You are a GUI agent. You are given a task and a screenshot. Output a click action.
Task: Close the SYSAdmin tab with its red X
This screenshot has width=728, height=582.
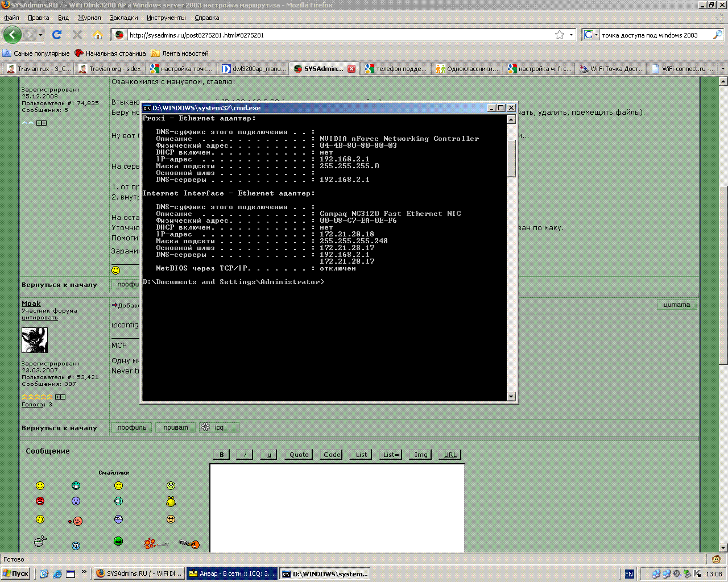tap(351, 69)
